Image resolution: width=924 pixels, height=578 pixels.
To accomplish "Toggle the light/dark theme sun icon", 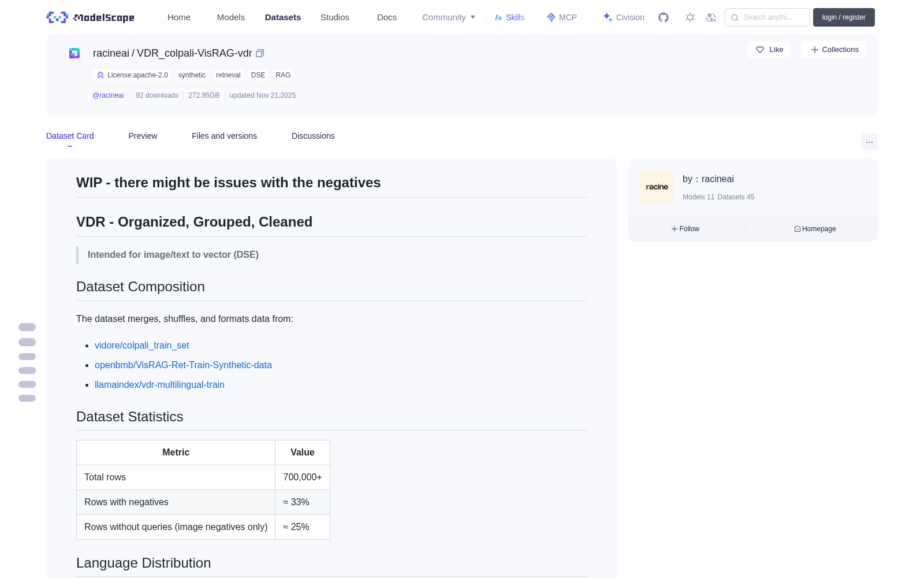I will point(690,17).
